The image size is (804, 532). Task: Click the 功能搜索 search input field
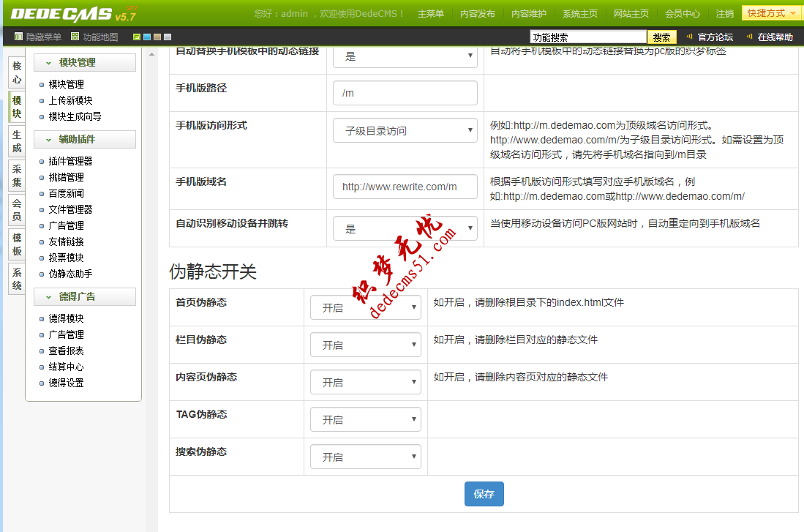(x=587, y=35)
